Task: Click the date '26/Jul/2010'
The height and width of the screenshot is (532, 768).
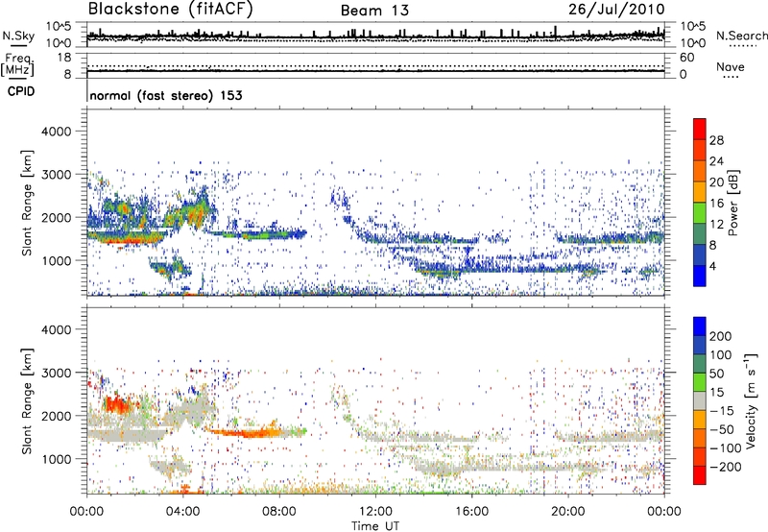Action: 616,10
